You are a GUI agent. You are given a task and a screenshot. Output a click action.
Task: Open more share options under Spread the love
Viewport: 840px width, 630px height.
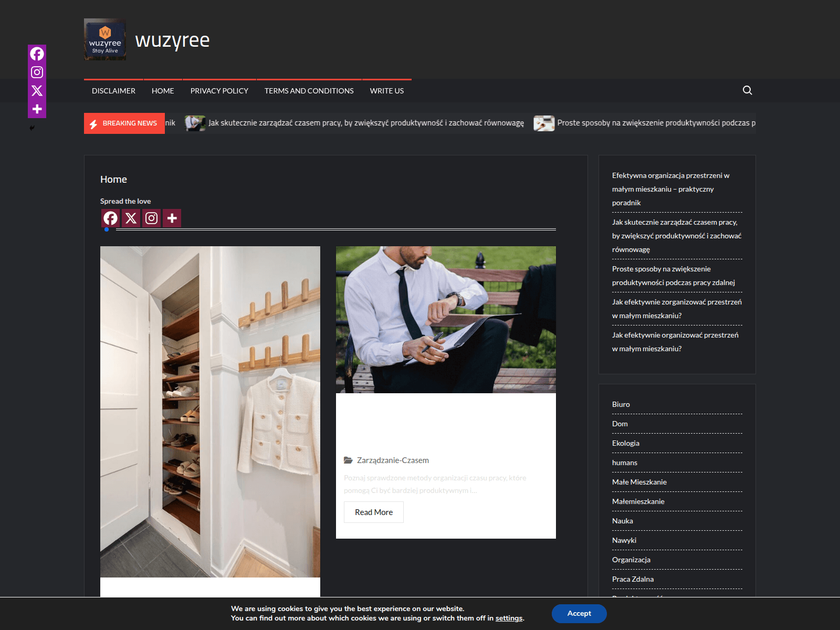tap(172, 218)
